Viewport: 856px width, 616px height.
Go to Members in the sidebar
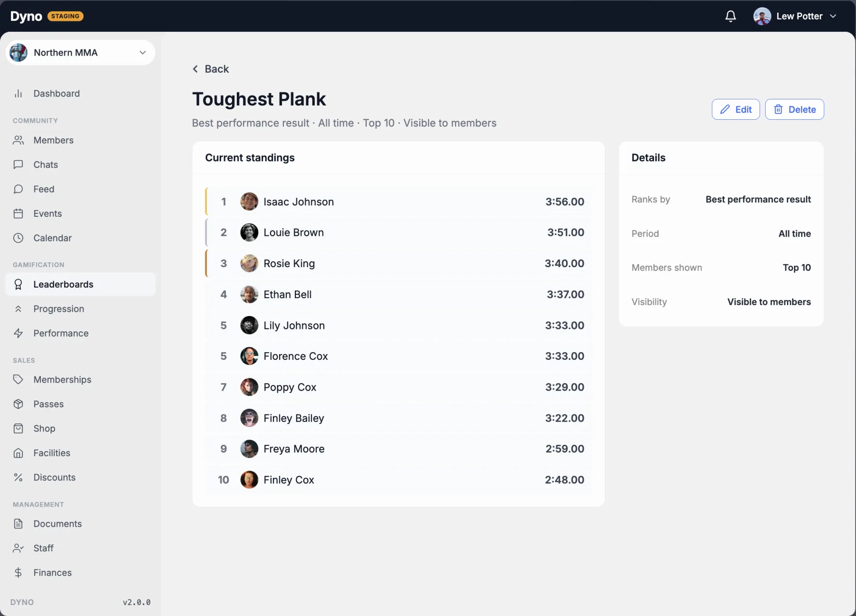tap(80, 140)
